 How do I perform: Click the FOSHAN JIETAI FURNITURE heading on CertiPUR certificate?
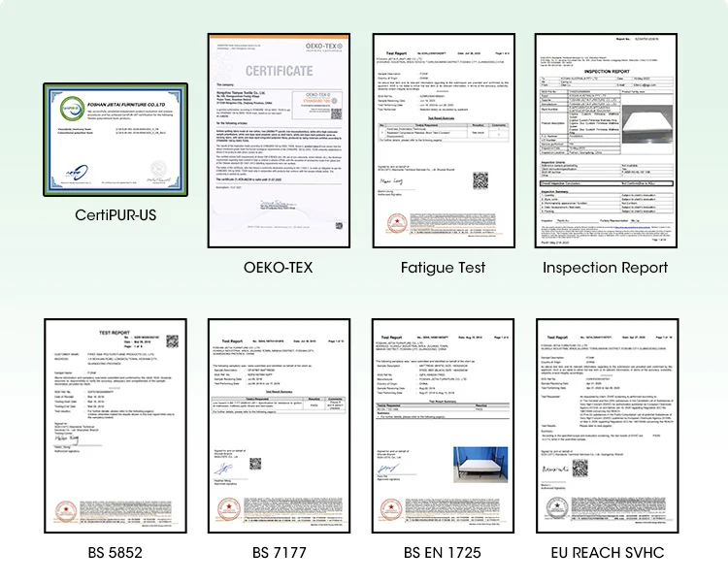coord(126,105)
